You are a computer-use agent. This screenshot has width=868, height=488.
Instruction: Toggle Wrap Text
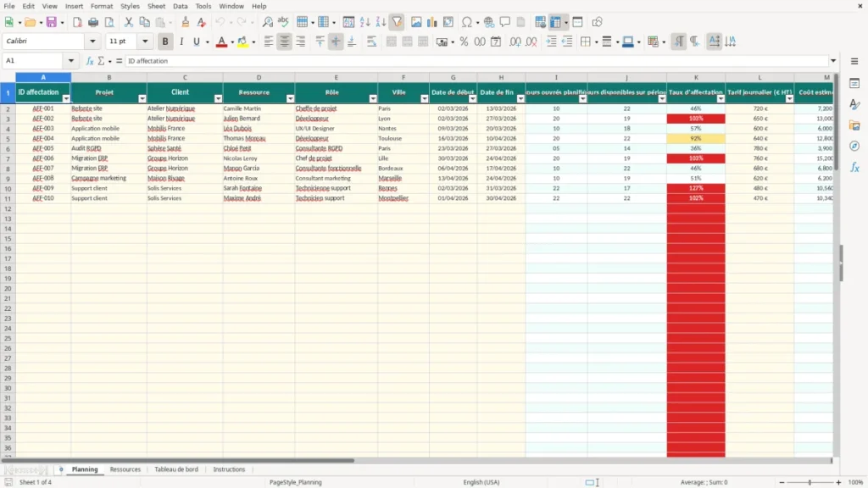point(372,42)
